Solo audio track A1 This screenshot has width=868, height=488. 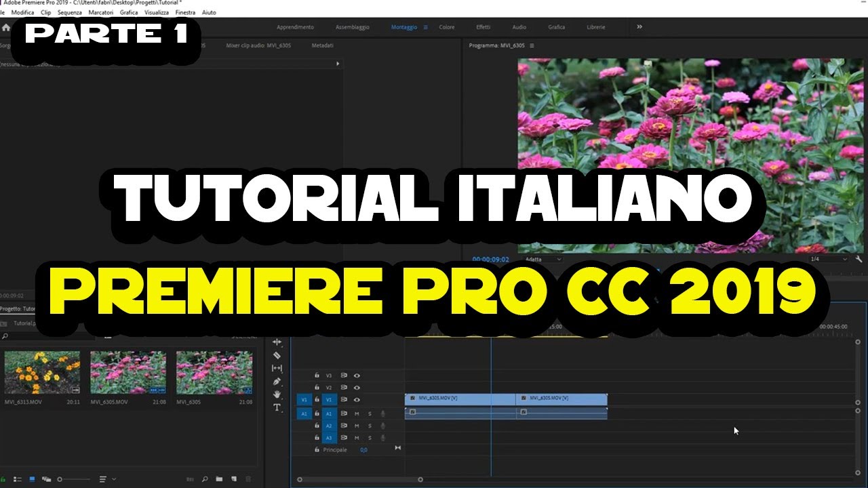(x=370, y=413)
